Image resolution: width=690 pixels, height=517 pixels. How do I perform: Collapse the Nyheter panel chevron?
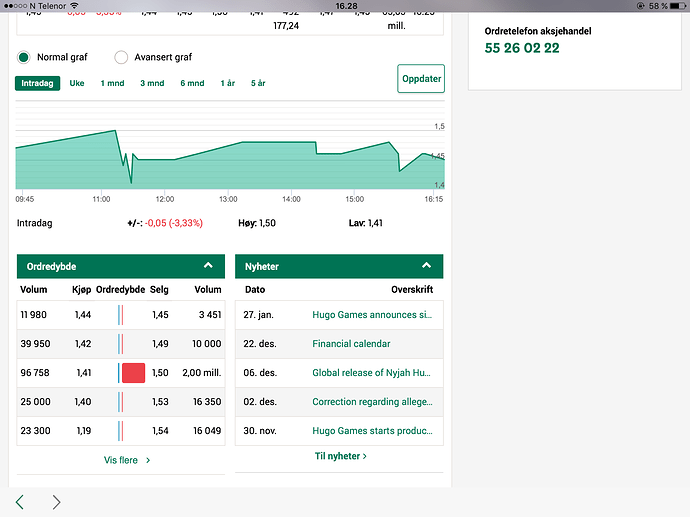[426, 265]
